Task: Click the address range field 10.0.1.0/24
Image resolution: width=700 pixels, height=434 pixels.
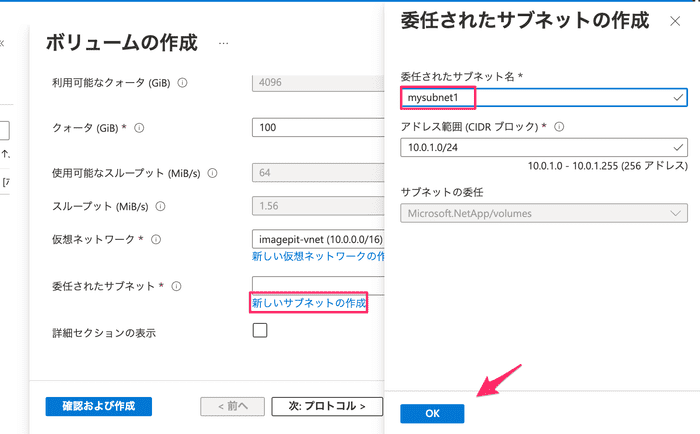Action: tap(544, 147)
